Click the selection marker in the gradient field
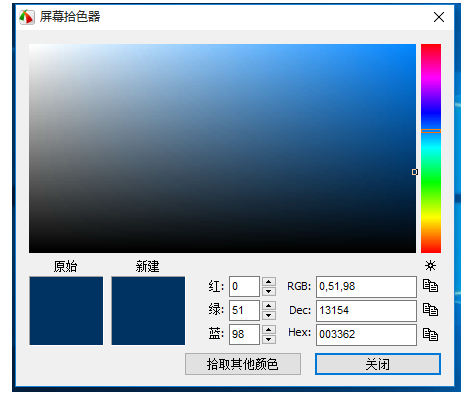 point(415,172)
